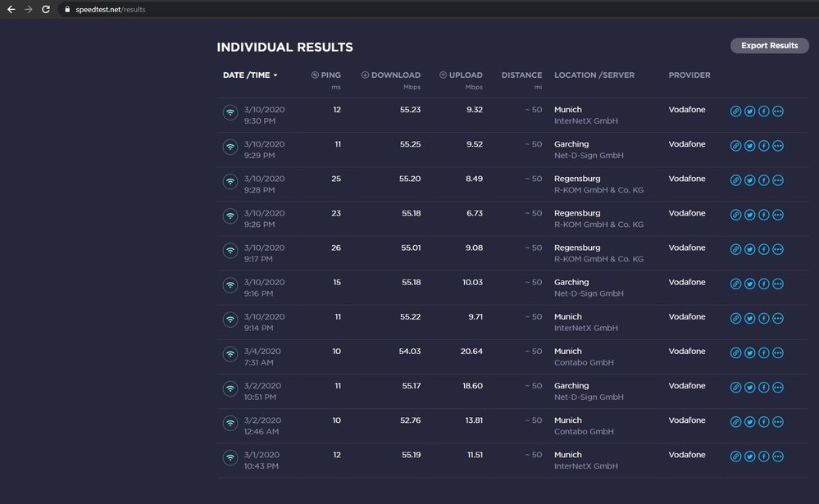Copy link for 9:28 PM result
The height and width of the screenshot is (504, 819).
pos(735,180)
